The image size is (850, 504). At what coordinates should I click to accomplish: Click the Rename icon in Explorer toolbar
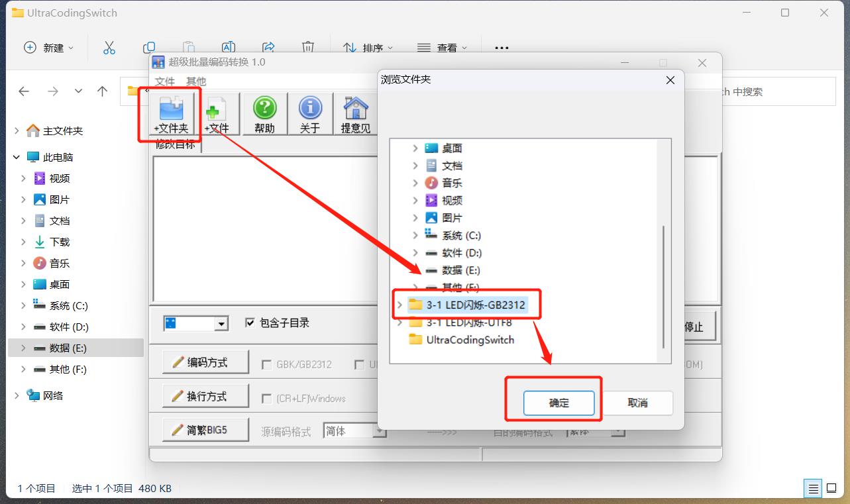pos(228,48)
